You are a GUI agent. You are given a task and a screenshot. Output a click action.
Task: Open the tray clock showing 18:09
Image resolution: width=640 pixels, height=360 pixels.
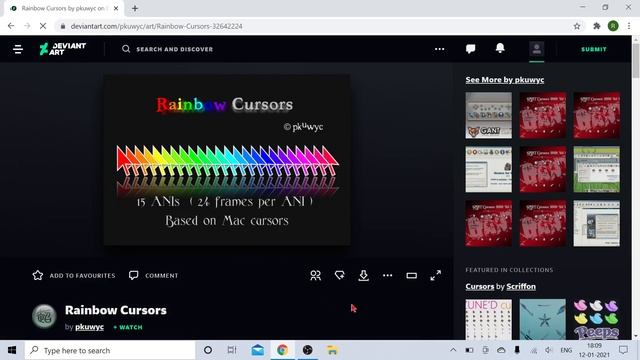point(594,350)
